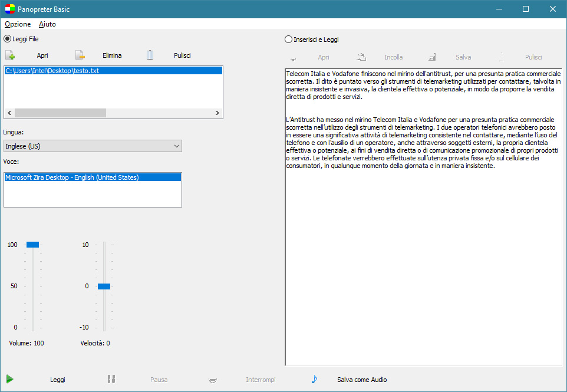Click left arrow of file list scrollbar

9,113
